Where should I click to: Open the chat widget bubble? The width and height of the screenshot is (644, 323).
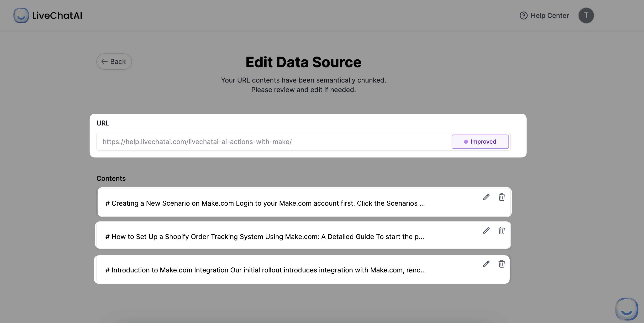click(x=627, y=309)
